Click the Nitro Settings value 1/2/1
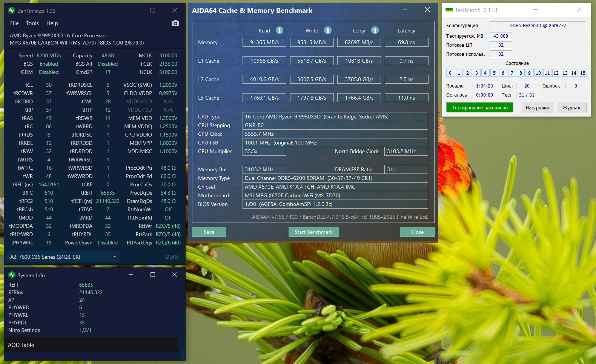This screenshot has width=596, height=364. pos(85,330)
